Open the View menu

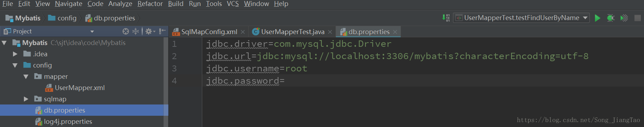pos(43,4)
